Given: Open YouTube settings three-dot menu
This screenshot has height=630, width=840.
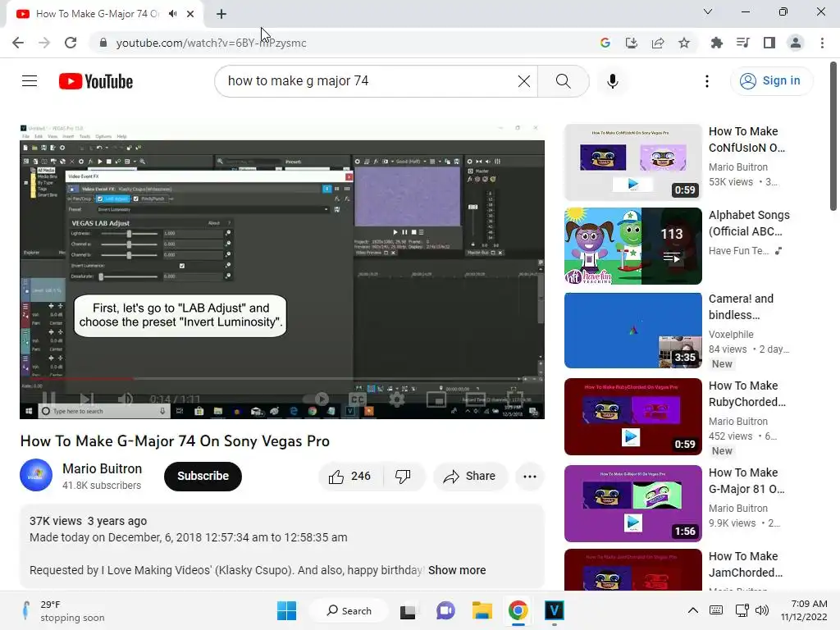Looking at the screenshot, I should tap(706, 81).
